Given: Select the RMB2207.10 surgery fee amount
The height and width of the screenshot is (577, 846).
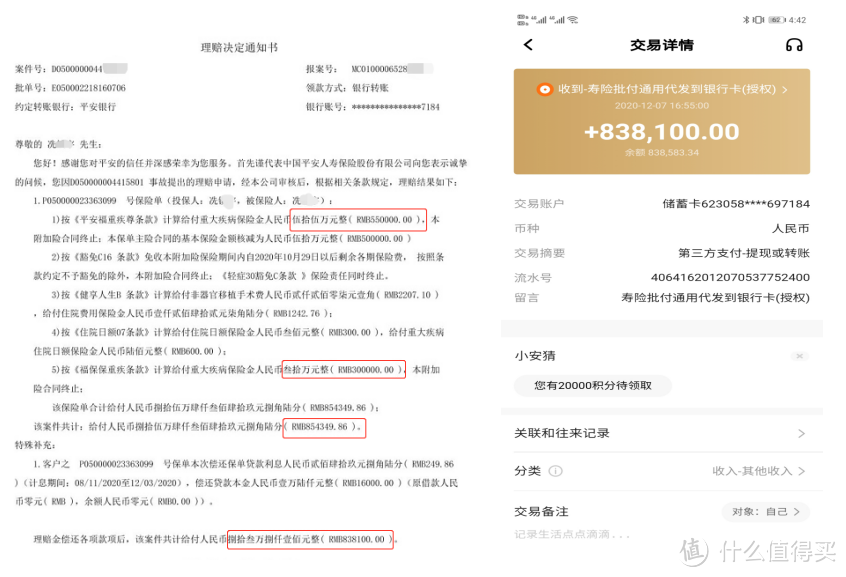Looking at the screenshot, I should pos(407,295).
